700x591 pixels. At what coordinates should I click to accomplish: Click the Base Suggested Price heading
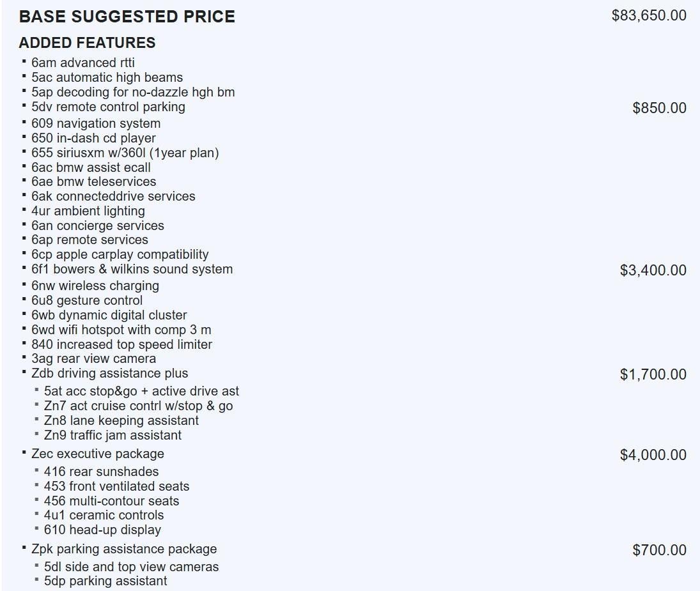coord(127,17)
